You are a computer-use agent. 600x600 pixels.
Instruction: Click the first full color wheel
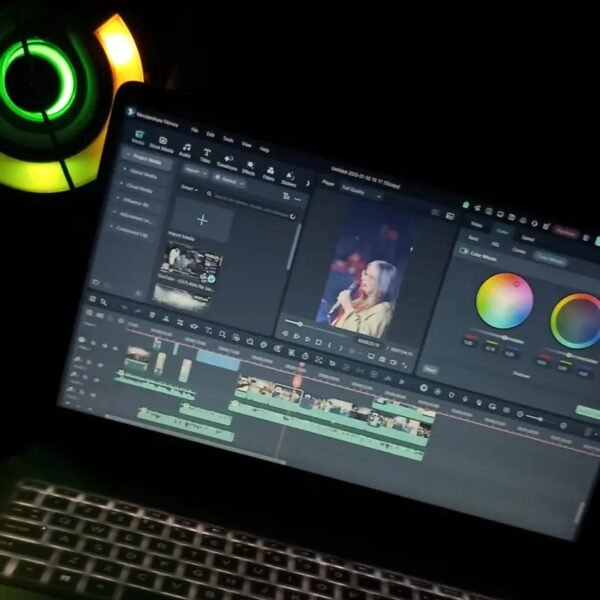[504, 300]
